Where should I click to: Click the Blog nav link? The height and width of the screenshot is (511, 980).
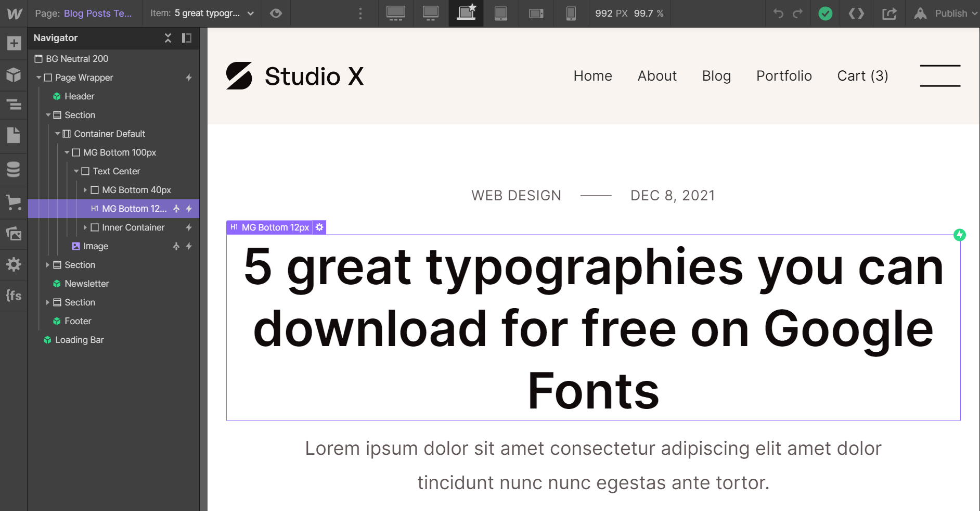(x=716, y=76)
